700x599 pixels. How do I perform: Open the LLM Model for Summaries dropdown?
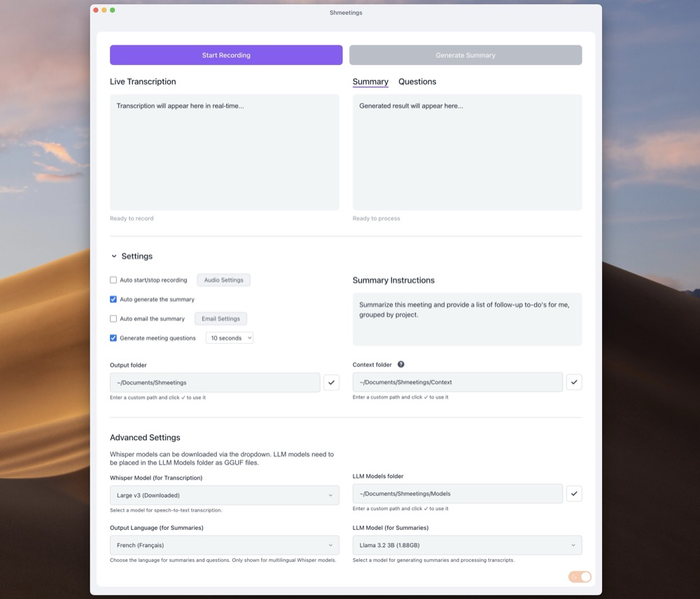(x=467, y=544)
